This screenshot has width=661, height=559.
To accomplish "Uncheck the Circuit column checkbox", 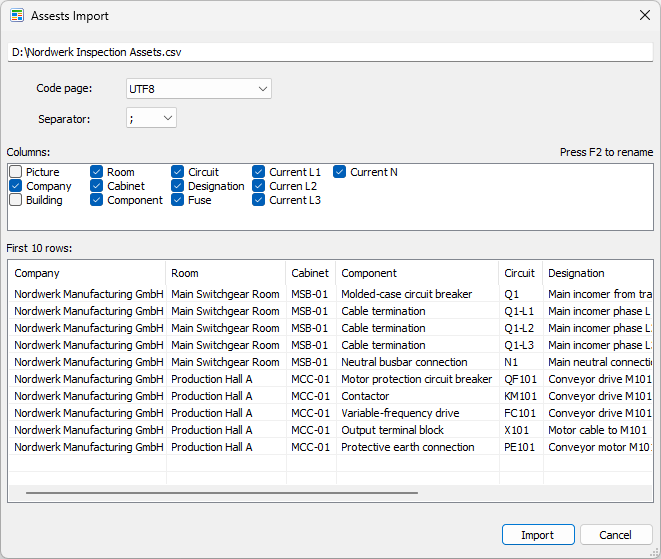I will click(177, 172).
